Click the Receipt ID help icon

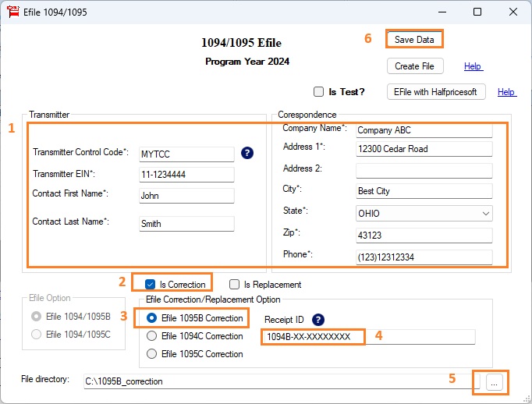click(x=317, y=320)
